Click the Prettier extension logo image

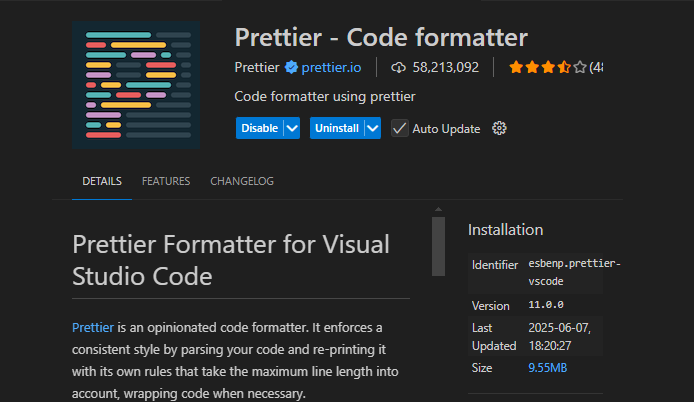tap(136, 85)
